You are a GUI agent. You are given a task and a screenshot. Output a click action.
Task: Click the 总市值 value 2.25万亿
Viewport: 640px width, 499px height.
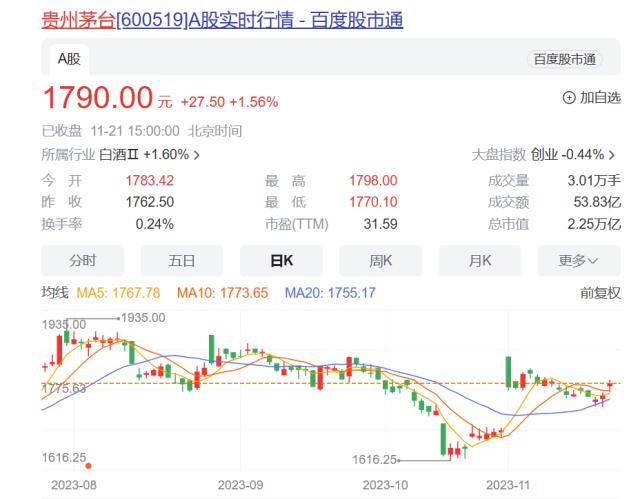[x=594, y=224]
